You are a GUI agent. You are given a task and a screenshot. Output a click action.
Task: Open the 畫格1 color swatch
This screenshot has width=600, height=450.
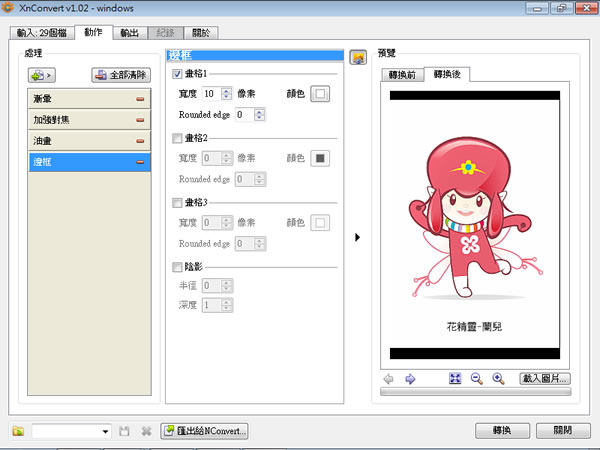[320, 93]
